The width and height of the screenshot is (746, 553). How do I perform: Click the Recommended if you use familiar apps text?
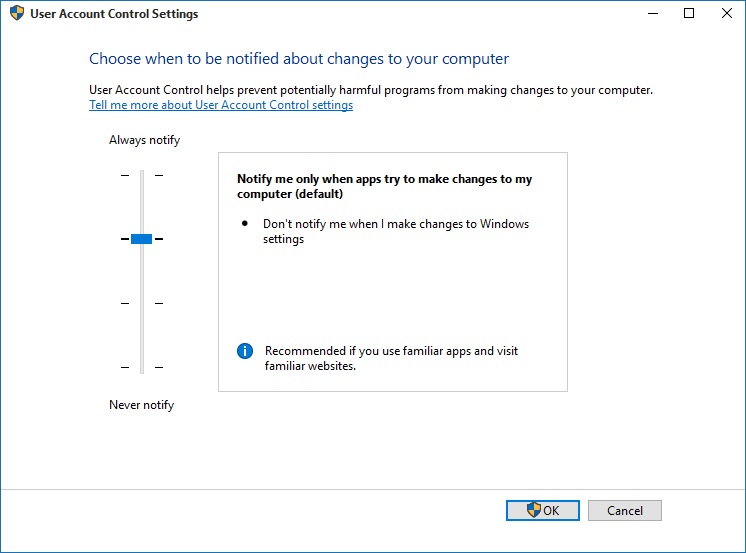[391, 358]
